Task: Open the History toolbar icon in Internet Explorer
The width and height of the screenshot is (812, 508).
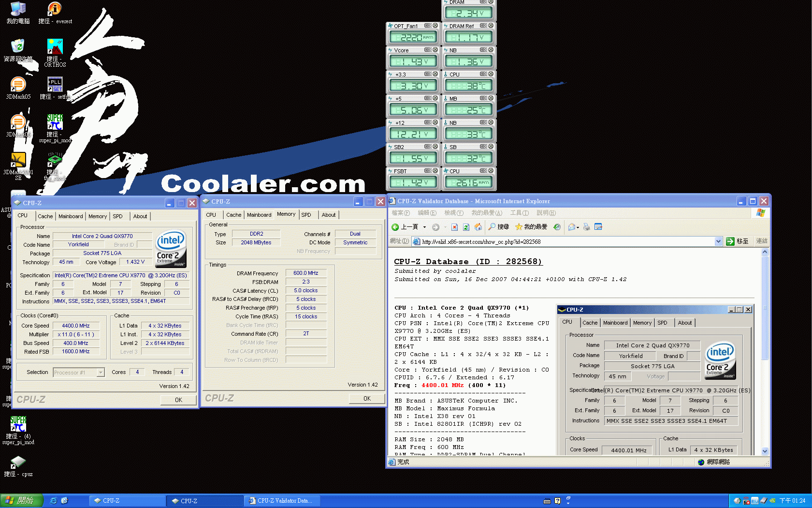Action: pos(557,227)
